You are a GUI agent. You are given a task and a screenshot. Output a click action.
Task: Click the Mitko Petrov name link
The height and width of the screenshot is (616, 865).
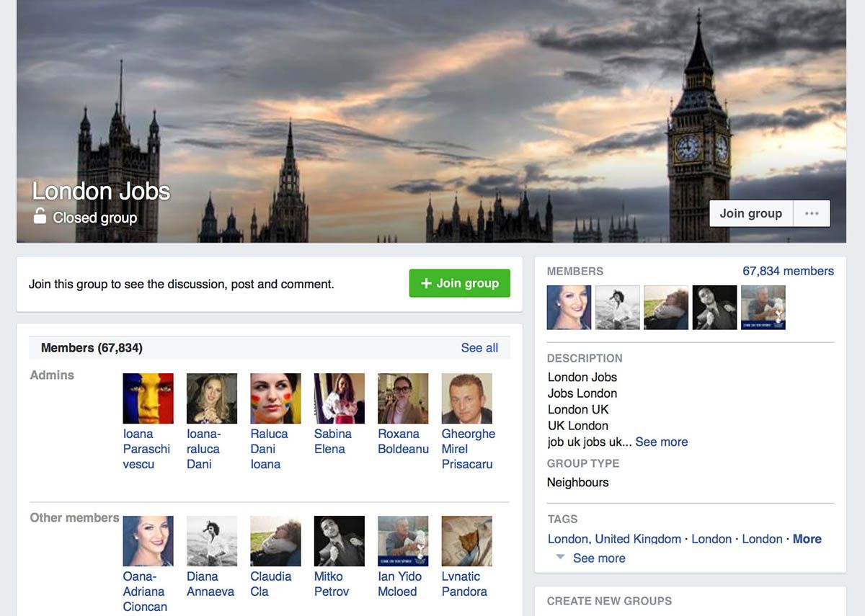click(x=332, y=584)
